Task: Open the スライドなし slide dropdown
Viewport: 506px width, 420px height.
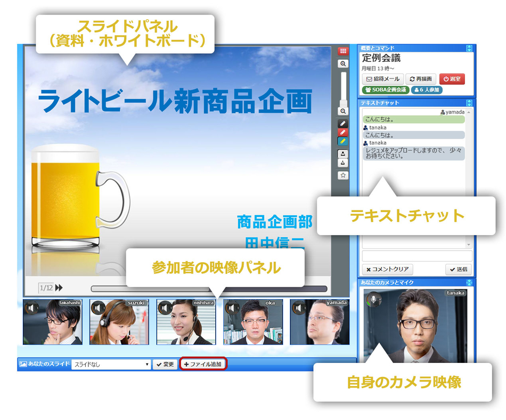Action: click(111, 365)
